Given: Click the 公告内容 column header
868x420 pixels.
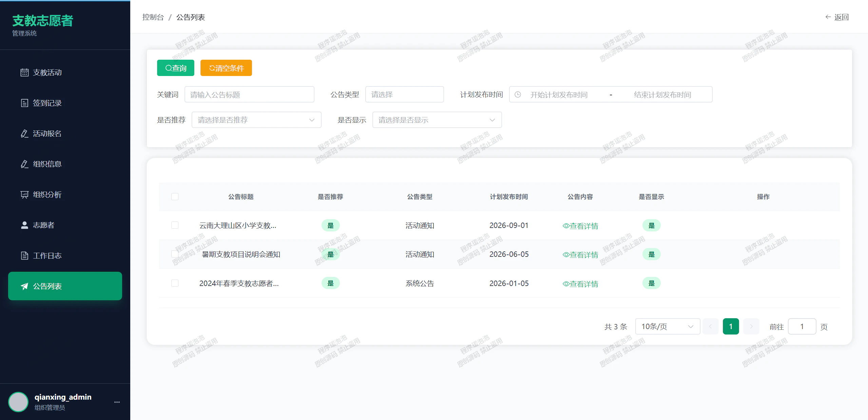Looking at the screenshot, I should 580,197.
